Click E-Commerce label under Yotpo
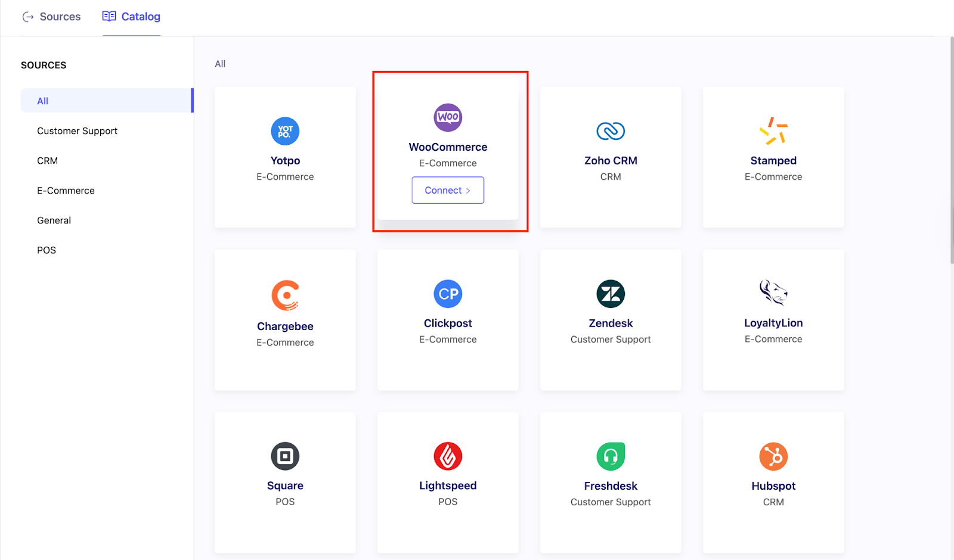 pyautogui.click(x=285, y=177)
